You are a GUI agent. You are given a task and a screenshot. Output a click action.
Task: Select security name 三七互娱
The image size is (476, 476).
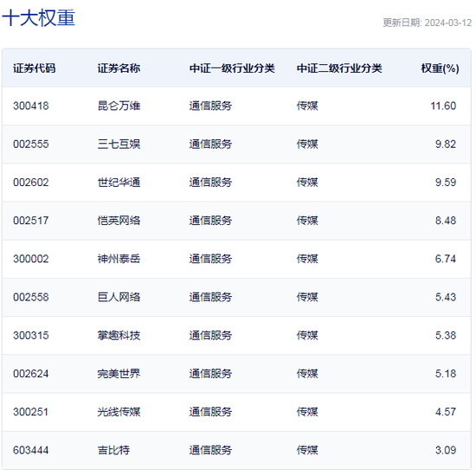119,145
